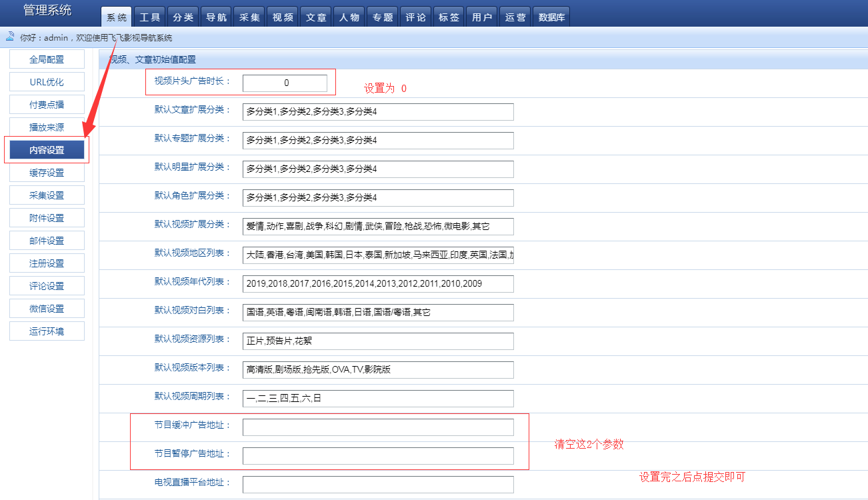
Task: Open URL优化 settings
Action: (47, 82)
